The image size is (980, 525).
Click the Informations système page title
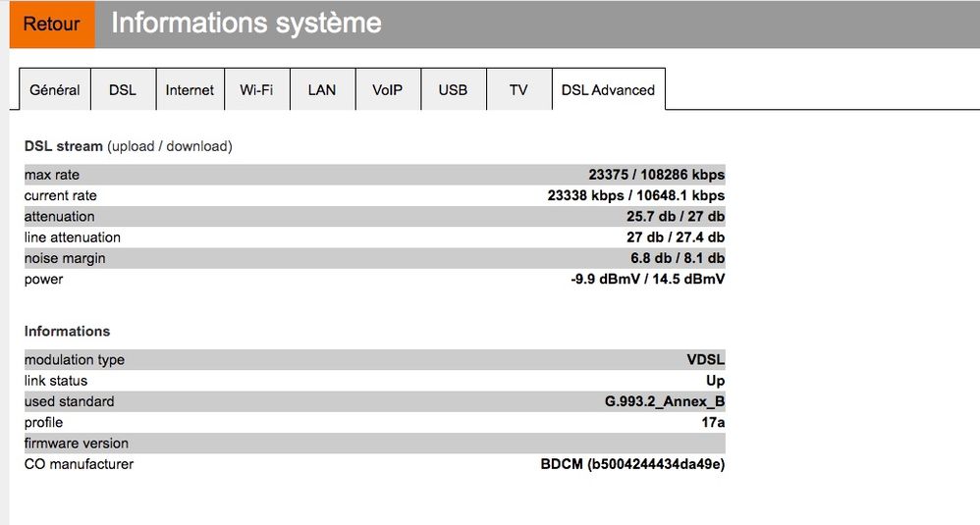[x=245, y=24]
